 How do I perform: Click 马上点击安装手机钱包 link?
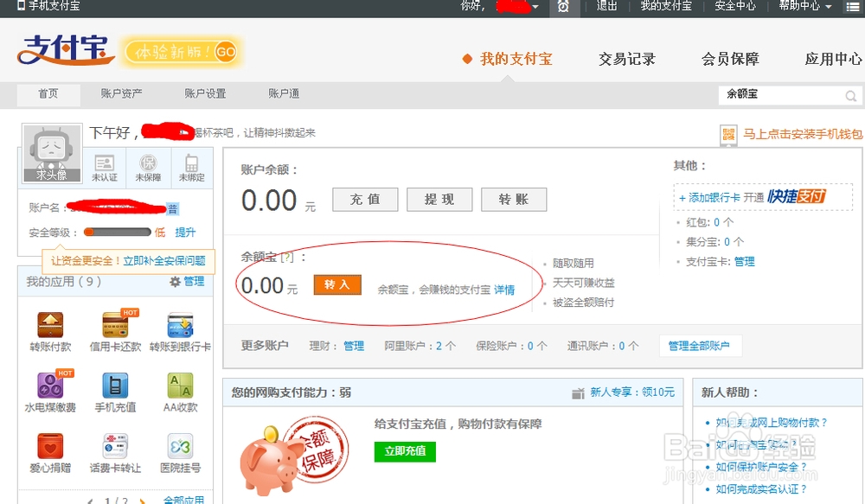click(x=804, y=134)
